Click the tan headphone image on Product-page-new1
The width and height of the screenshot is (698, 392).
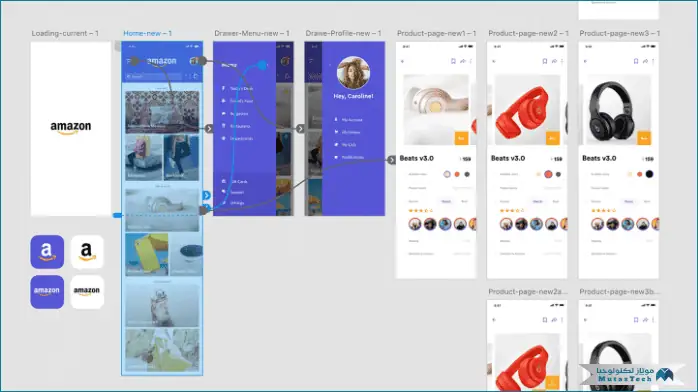tap(436, 109)
